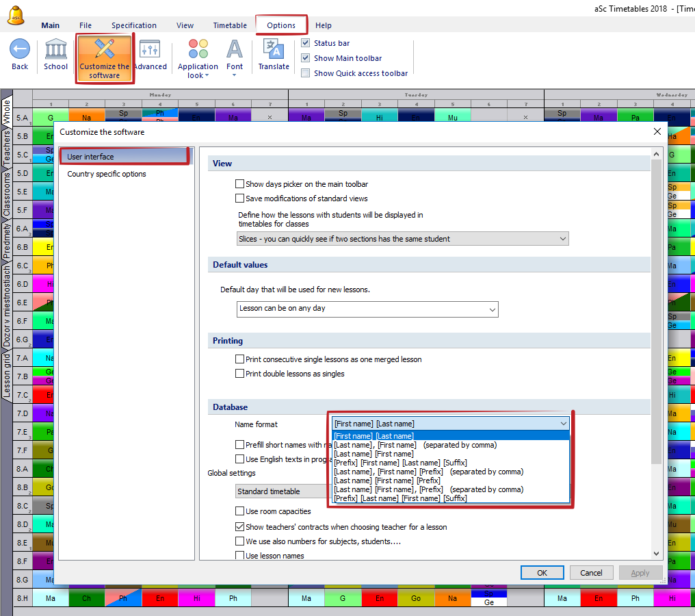Click the dialog's vertical scrollbar
This screenshot has height=616, width=695.
tap(657, 308)
